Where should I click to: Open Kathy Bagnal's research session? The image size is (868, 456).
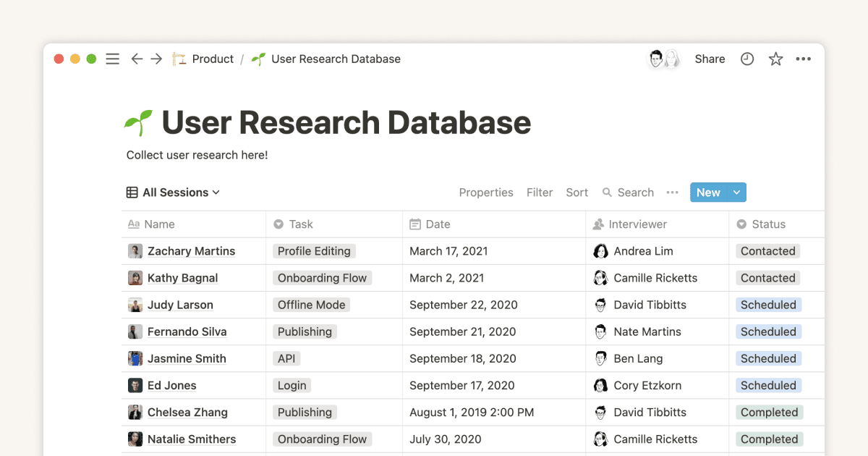pos(182,278)
